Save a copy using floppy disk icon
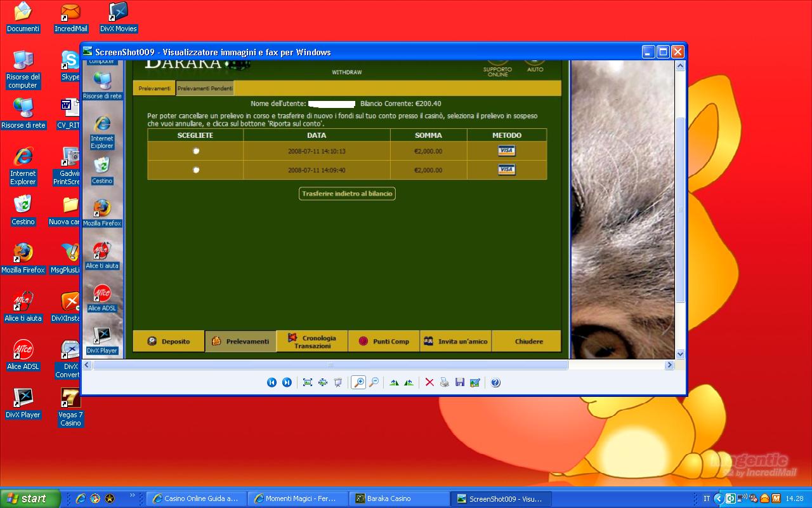 (x=460, y=382)
